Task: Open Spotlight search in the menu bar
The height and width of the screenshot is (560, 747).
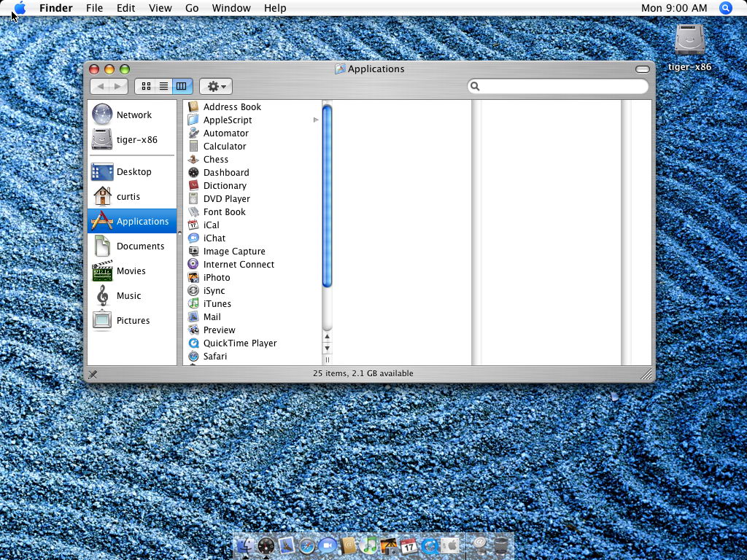Action: tap(725, 8)
